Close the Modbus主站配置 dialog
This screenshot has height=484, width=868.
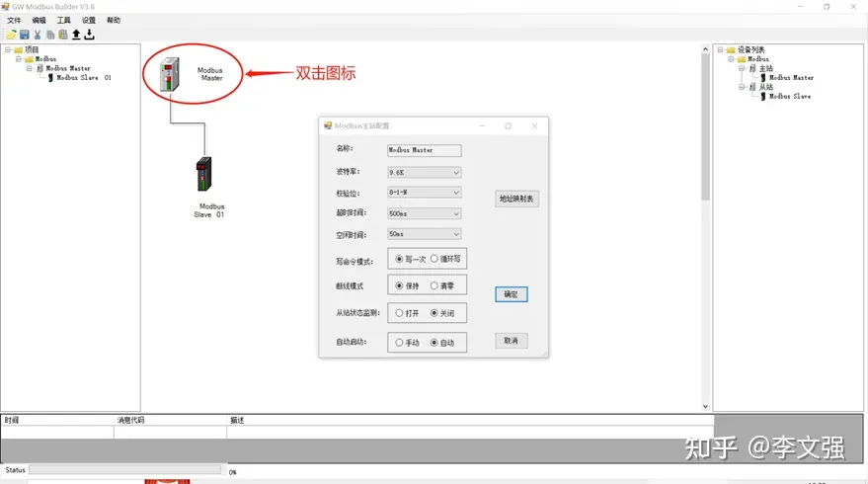[x=534, y=126]
